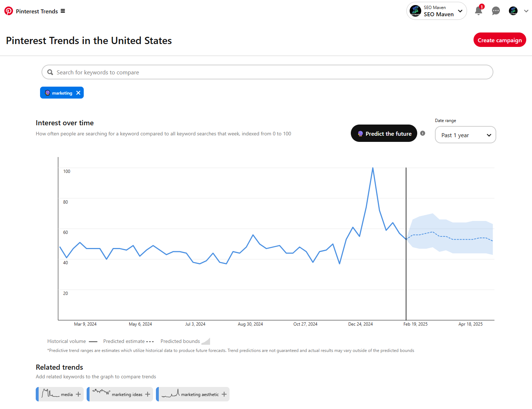
Task: Add the media related trend
Action: 78,394
